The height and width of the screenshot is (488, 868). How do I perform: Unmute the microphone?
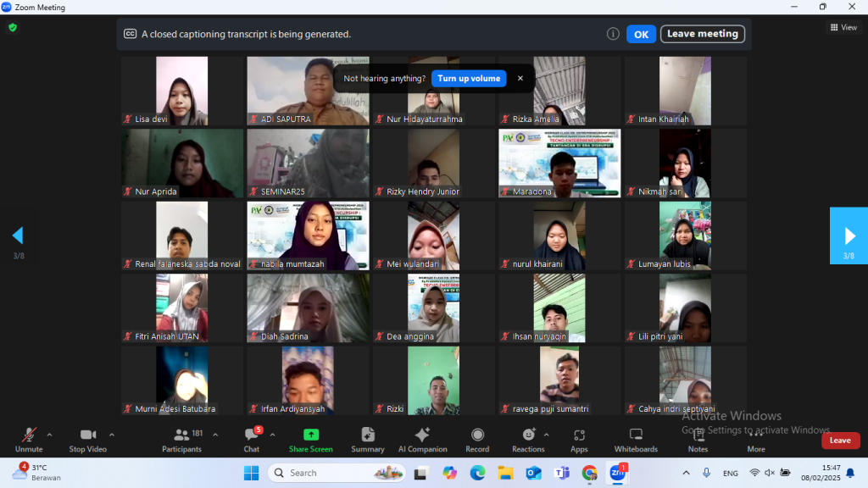coord(29,439)
